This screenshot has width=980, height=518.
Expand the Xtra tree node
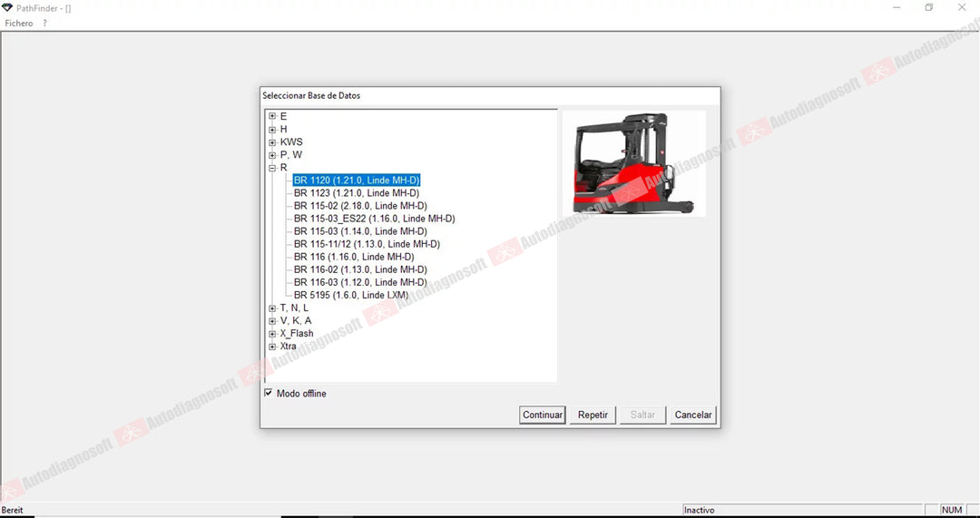pyautogui.click(x=272, y=347)
